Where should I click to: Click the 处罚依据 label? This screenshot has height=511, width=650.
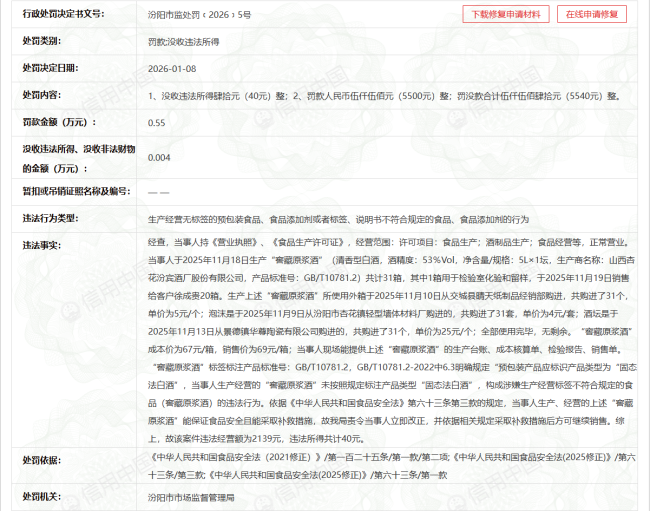pyautogui.click(x=41, y=460)
